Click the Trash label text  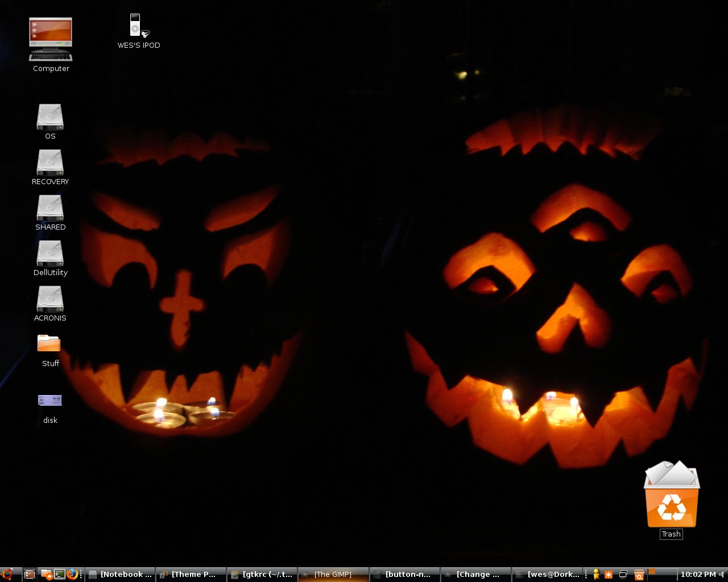click(671, 534)
